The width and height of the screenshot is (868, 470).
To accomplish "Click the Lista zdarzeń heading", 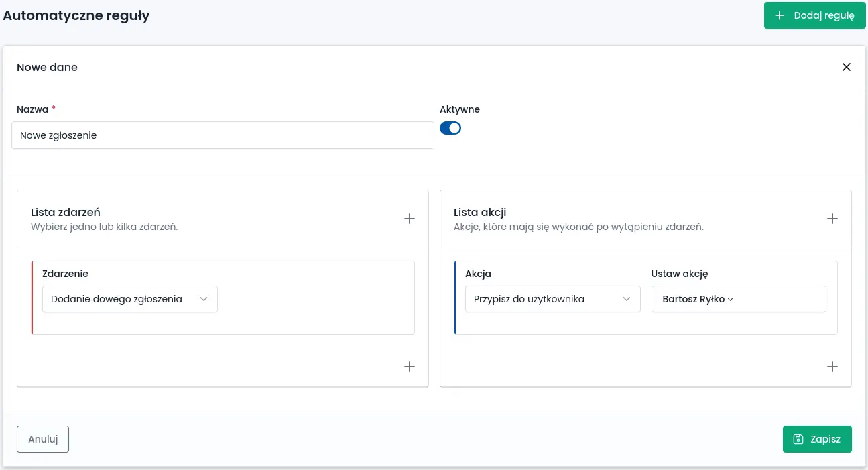I will point(66,212).
